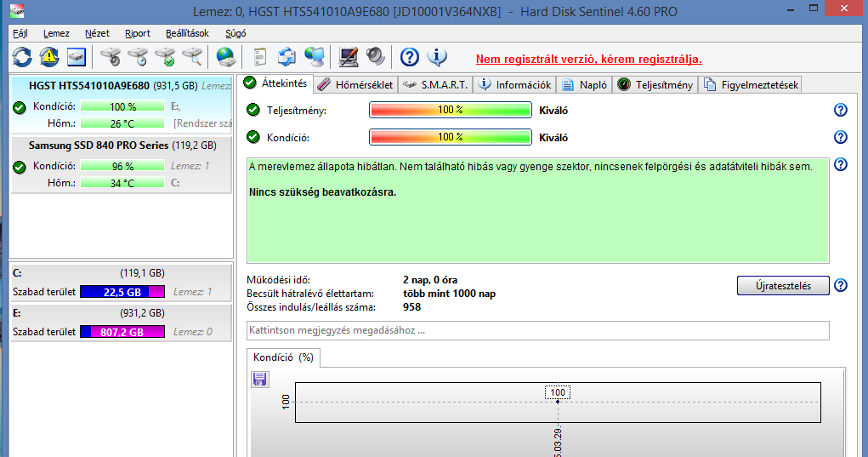This screenshot has height=457, width=868.
Task: Select the Samsung SSD 840 PRO Series disk
Action: [121, 164]
